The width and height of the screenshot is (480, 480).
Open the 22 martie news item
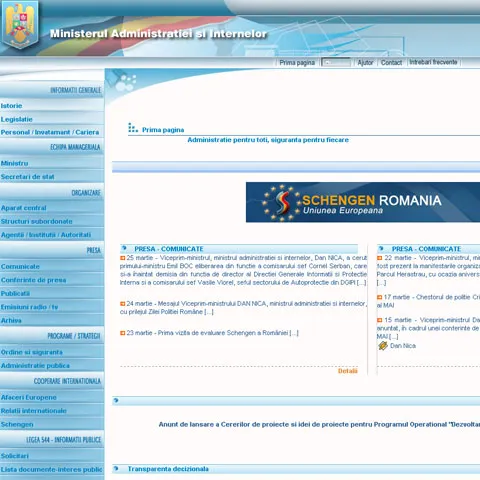click(428, 270)
